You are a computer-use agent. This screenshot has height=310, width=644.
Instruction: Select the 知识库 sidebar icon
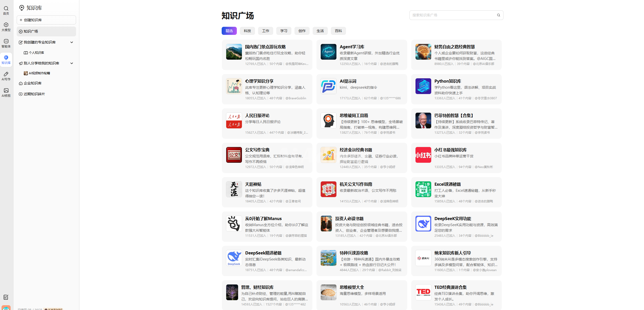click(x=6, y=58)
